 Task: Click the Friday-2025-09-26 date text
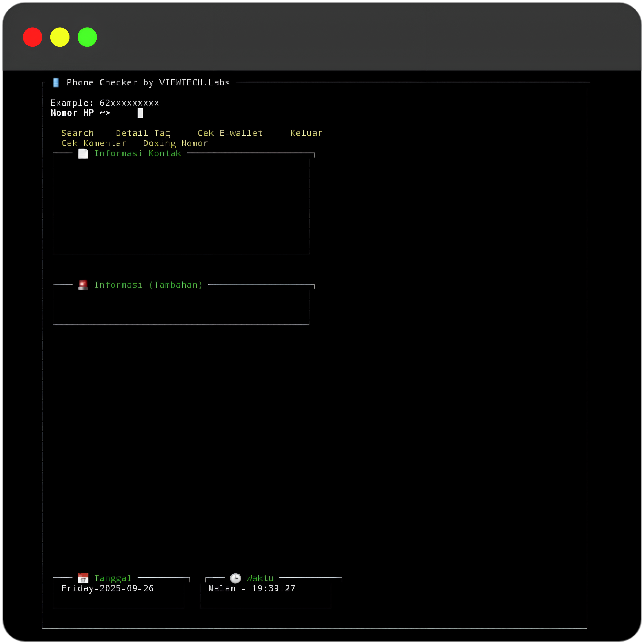pos(107,588)
